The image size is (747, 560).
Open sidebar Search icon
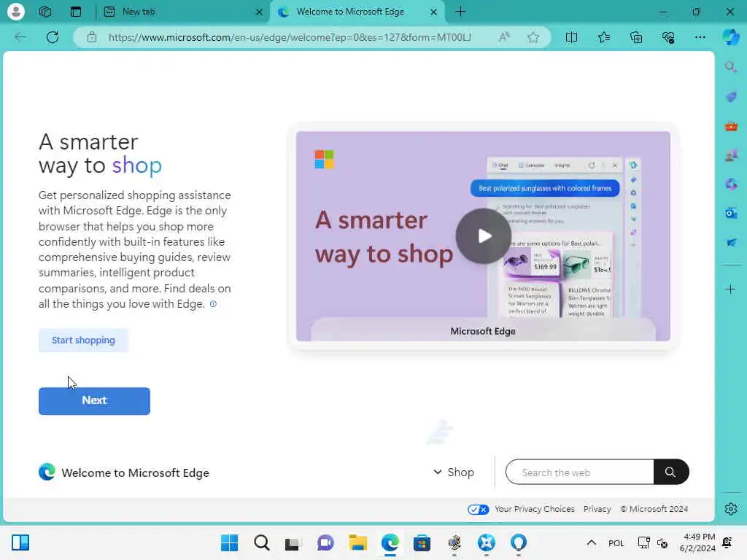731,67
